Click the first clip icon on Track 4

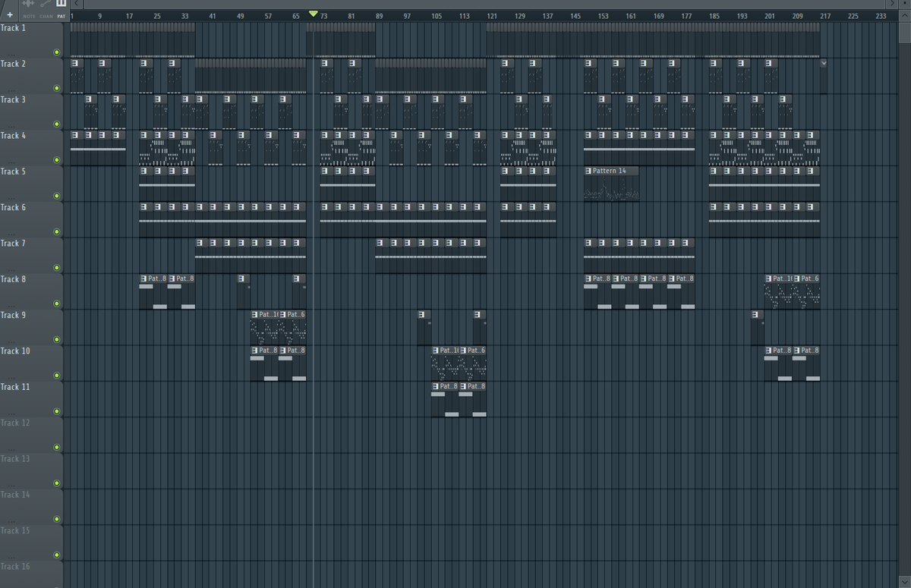click(74, 135)
